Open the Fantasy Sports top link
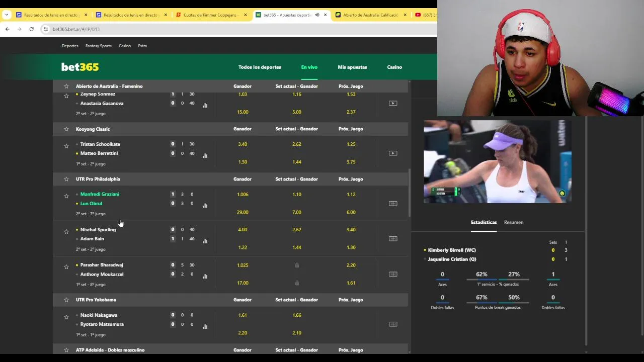644x362 pixels. [x=99, y=46]
